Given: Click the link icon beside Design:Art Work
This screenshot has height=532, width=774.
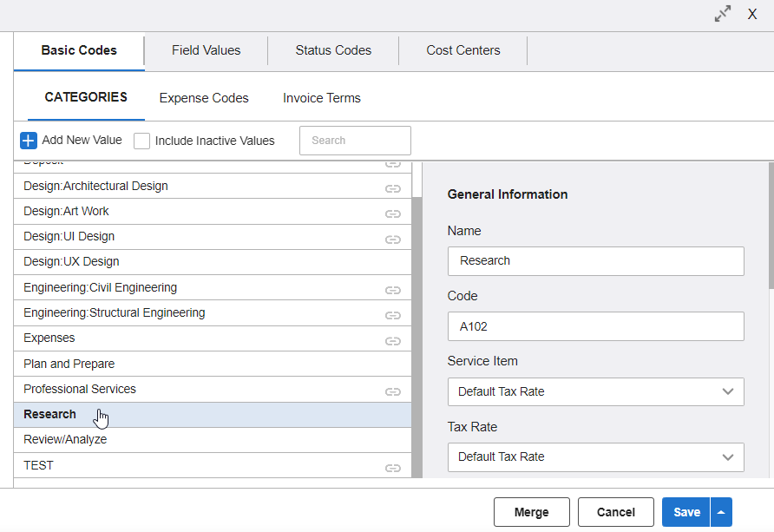Looking at the screenshot, I should [393, 213].
